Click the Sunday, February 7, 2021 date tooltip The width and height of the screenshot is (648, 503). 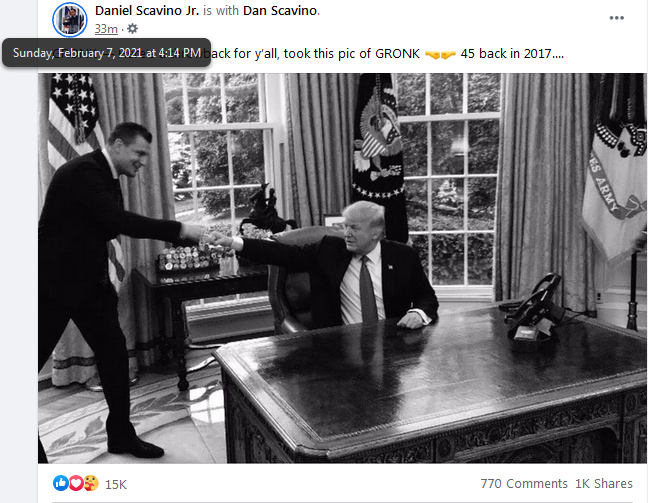pos(107,52)
